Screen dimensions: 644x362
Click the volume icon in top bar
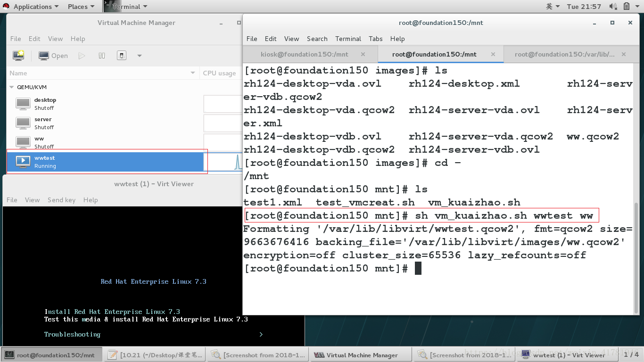point(613,7)
